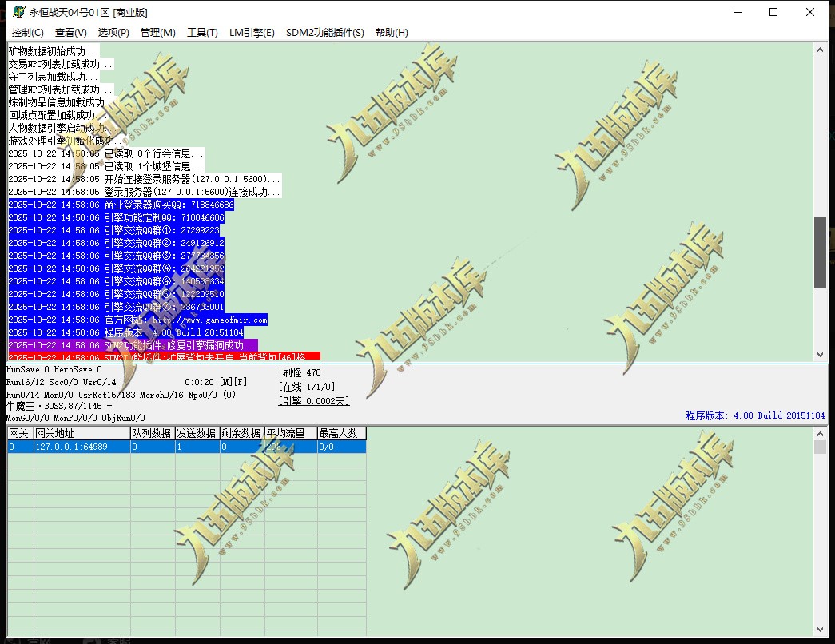Click log line 引擎交流QQ群①: 27299223
Viewport: 835px width, 644px height.
(114, 230)
